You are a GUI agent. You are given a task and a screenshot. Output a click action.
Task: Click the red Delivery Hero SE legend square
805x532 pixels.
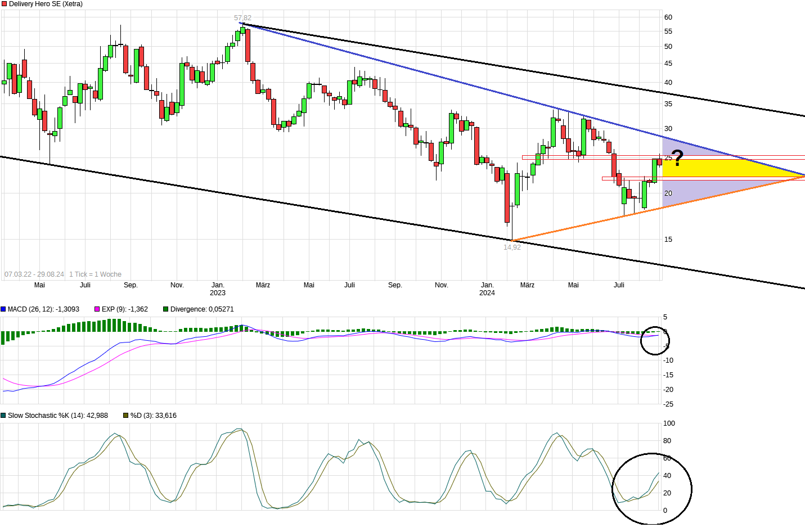[x=4, y=4]
